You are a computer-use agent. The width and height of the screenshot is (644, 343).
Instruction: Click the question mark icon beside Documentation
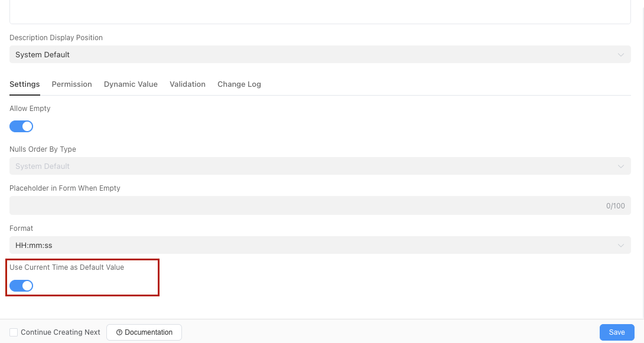(x=119, y=332)
